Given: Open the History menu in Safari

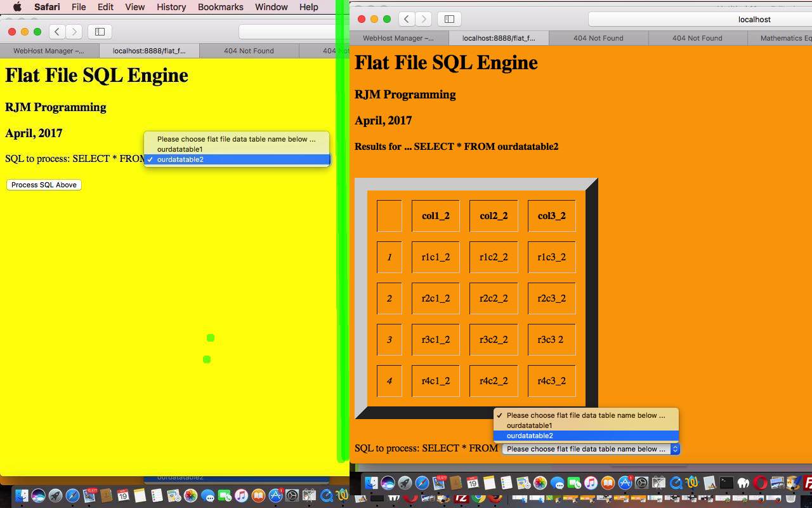Looking at the screenshot, I should tap(171, 7).
